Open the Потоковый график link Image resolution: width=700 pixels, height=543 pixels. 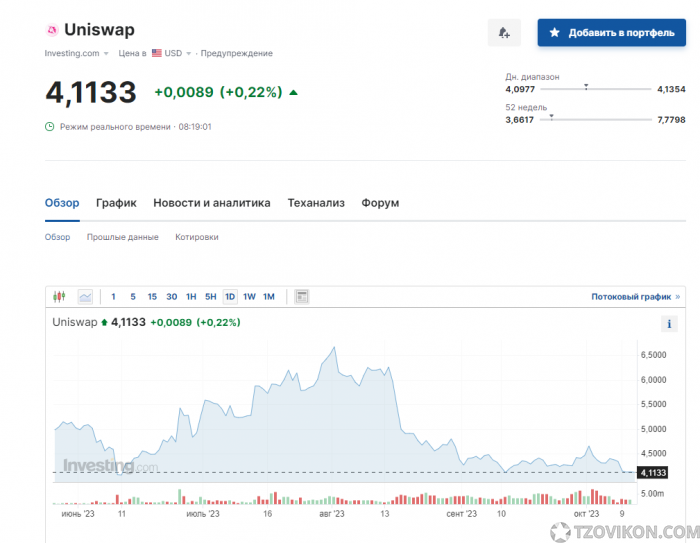pyautogui.click(x=635, y=297)
